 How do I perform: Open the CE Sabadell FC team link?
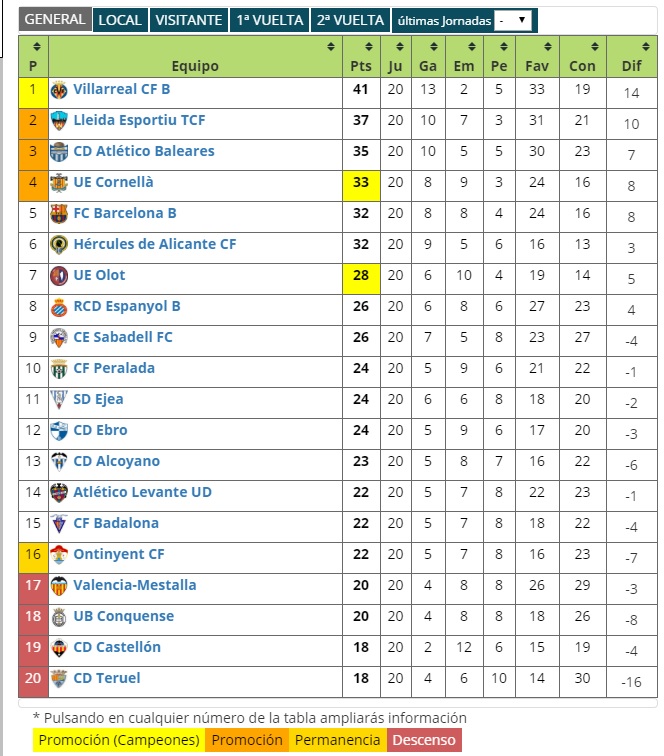coord(123,338)
